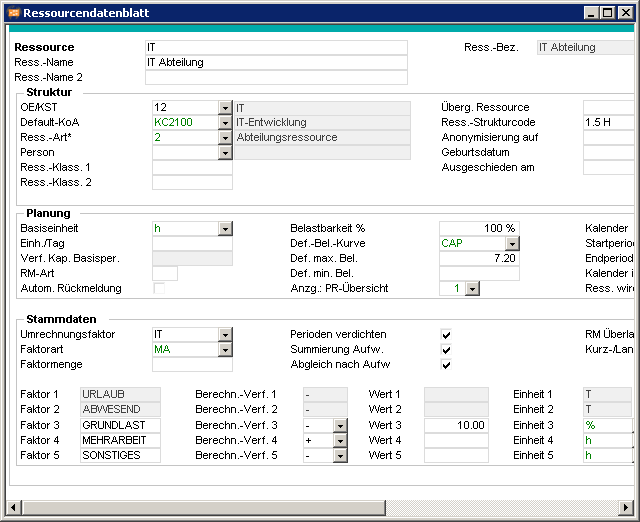The width and height of the screenshot is (640, 522).
Task: Click the Ressourcendatenblatt window title icon
Action: coord(14,13)
